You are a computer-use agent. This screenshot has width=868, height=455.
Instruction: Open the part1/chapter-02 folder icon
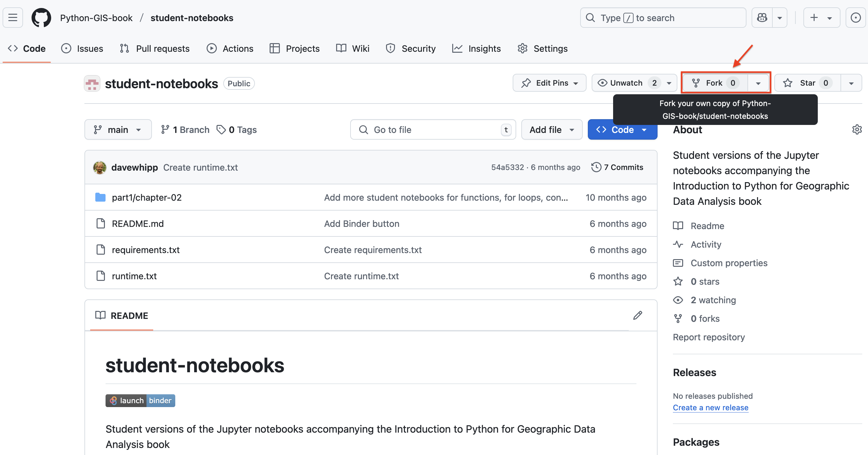(x=100, y=197)
